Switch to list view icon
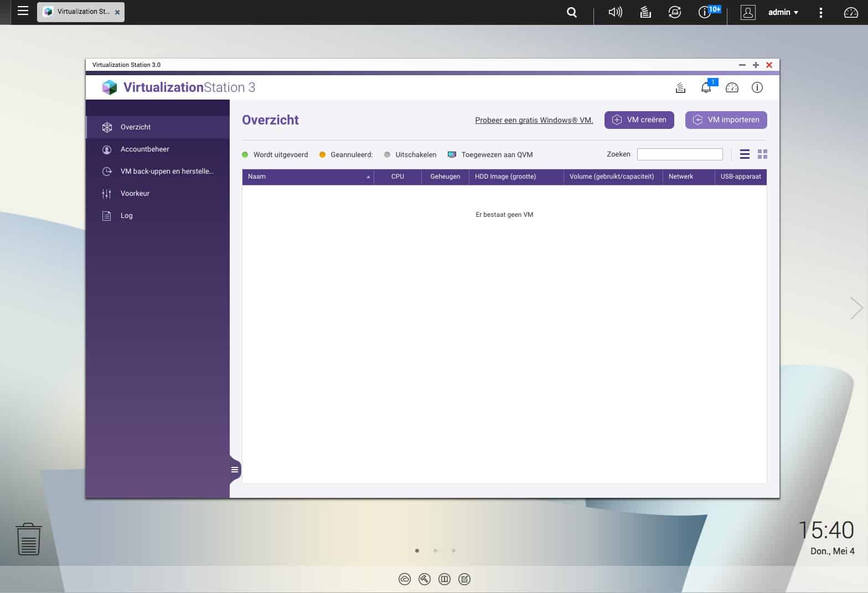Viewport: 868px width, 593px height. tap(745, 154)
